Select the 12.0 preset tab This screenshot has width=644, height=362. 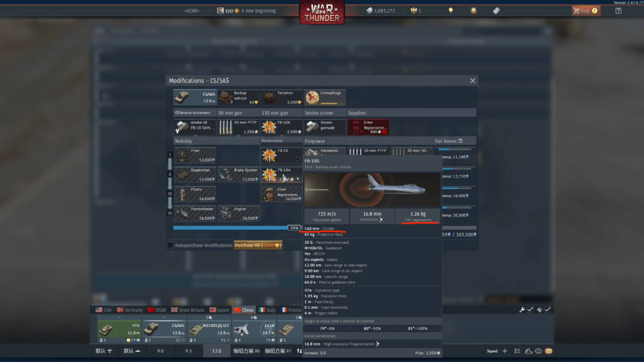coord(217,351)
